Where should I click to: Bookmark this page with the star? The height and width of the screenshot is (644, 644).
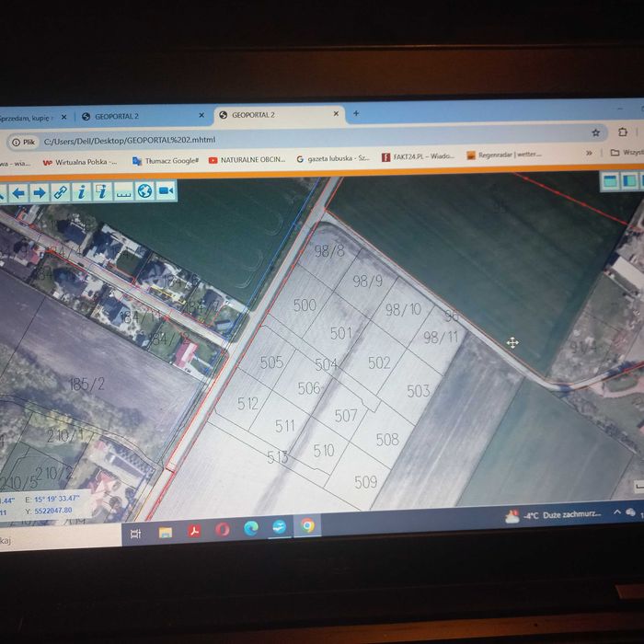595,132
